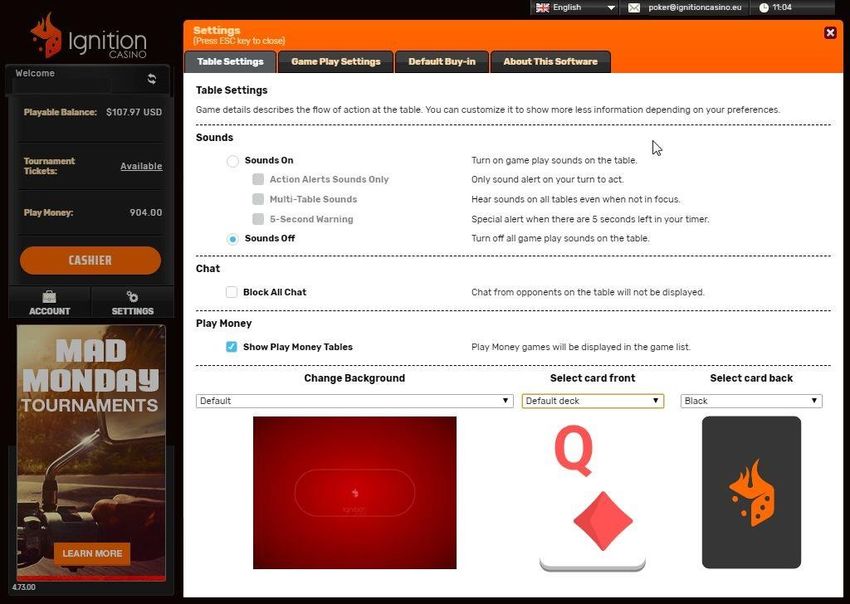850x604 pixels.
Task: Click the 11:04 time display
Action: pos(782,8)
